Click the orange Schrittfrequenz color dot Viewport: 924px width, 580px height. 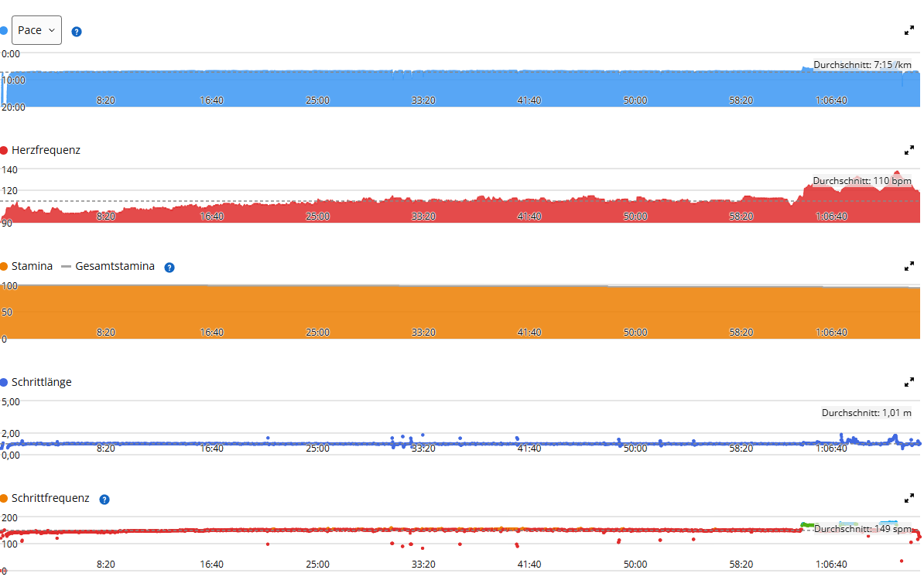click(4, 498)
